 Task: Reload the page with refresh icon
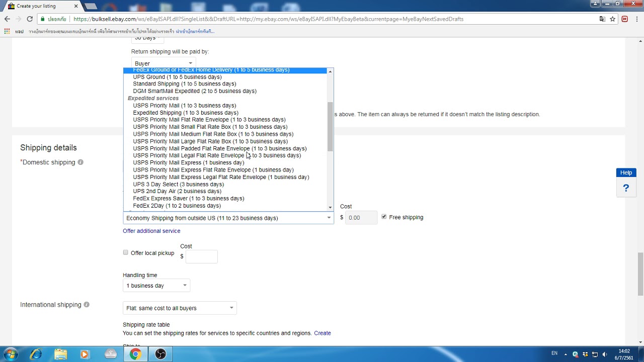point(30,19)
